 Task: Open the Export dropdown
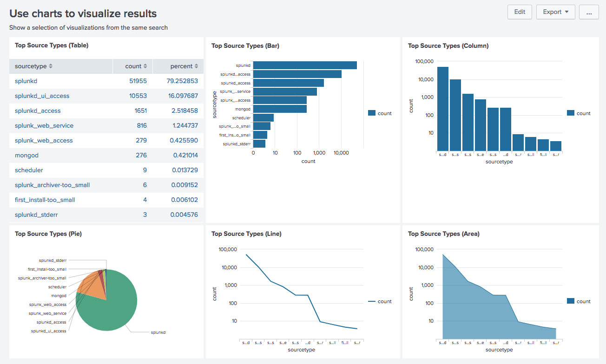[556, 12]
